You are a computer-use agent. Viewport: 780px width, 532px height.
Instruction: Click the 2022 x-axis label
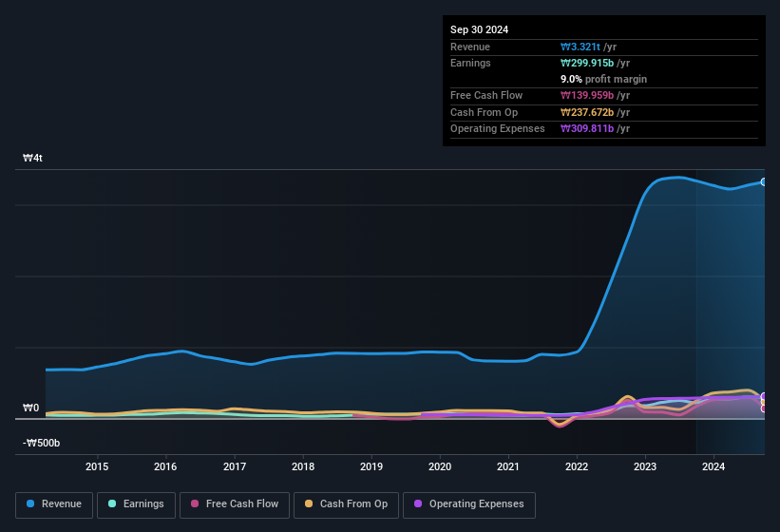coord(577,466)
